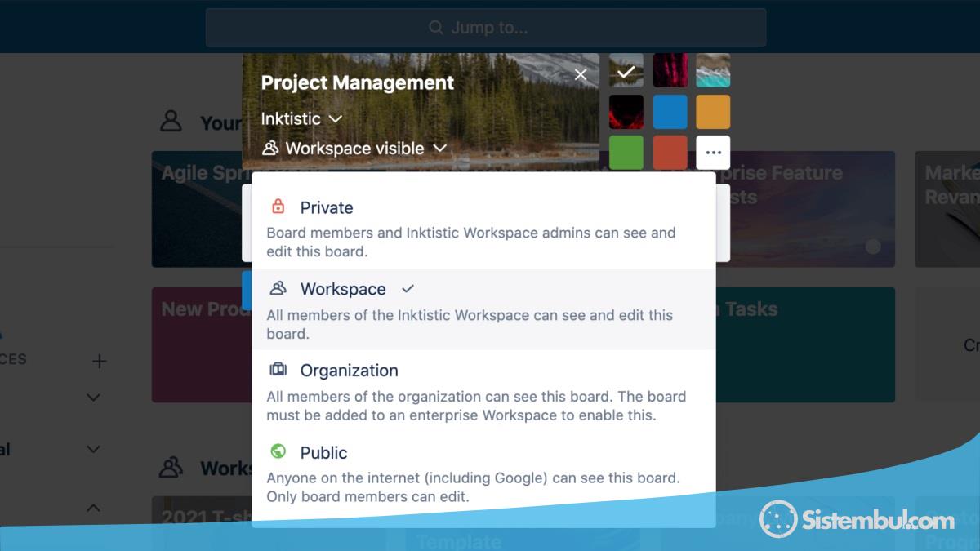Open the Workspace visible dropdown
The height and width of the screenshot is (551, 980).
pos(354,149)
